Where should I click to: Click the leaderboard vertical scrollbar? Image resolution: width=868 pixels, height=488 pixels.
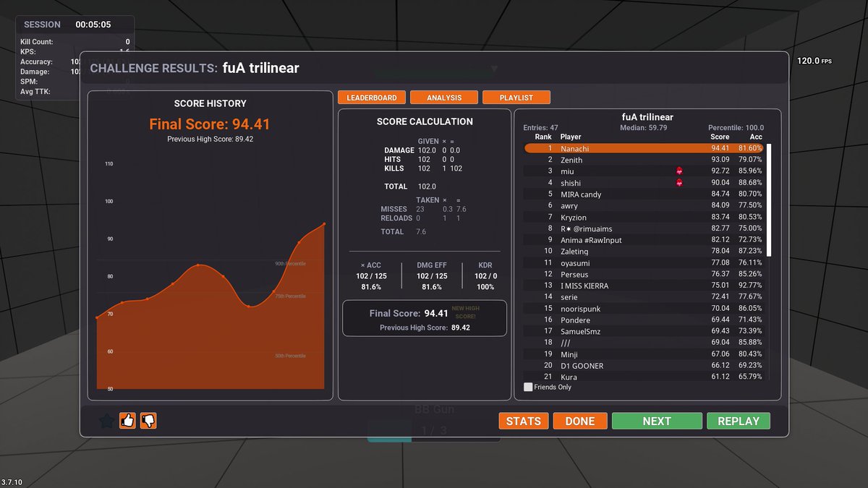(x=770, y=200)
